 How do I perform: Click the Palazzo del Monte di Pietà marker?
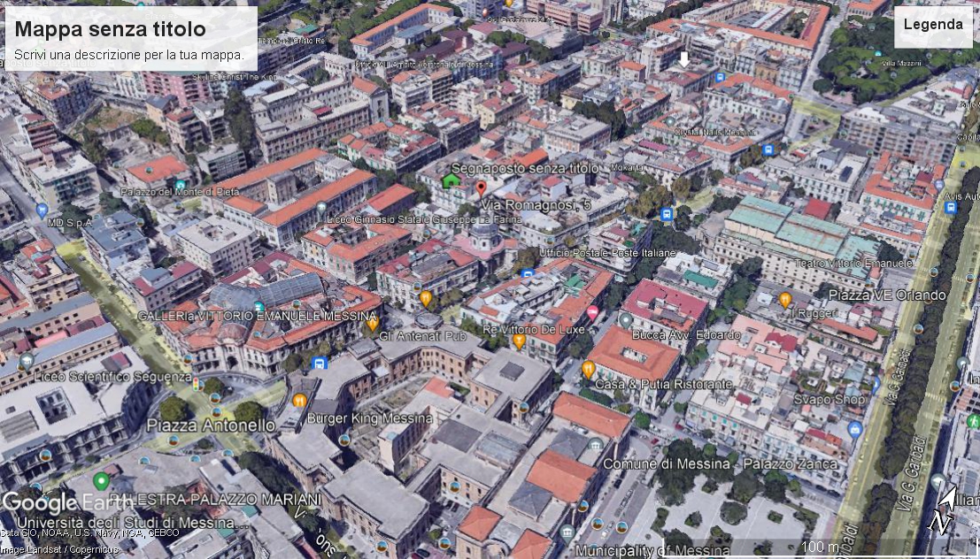[180, 185]
